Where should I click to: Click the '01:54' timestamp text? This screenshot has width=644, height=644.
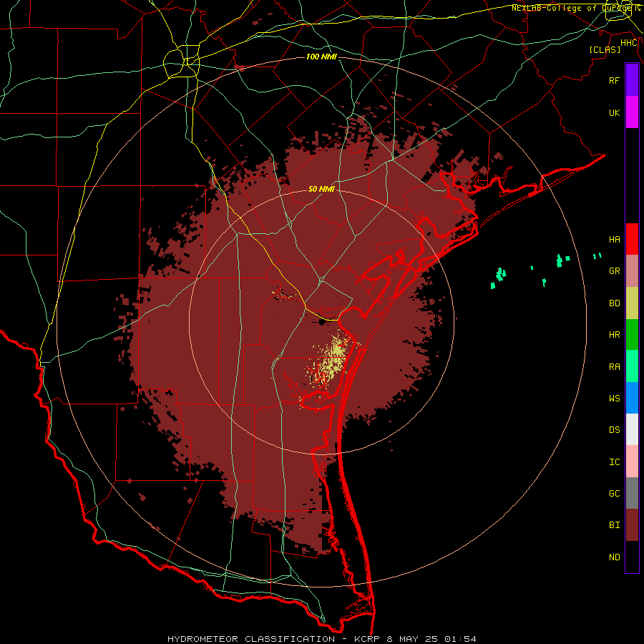click(462, 639)
